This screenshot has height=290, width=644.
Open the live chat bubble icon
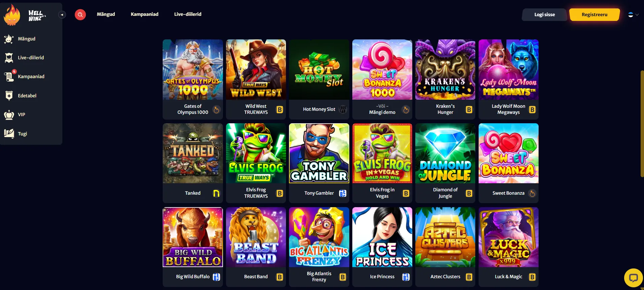coord(634,278)
